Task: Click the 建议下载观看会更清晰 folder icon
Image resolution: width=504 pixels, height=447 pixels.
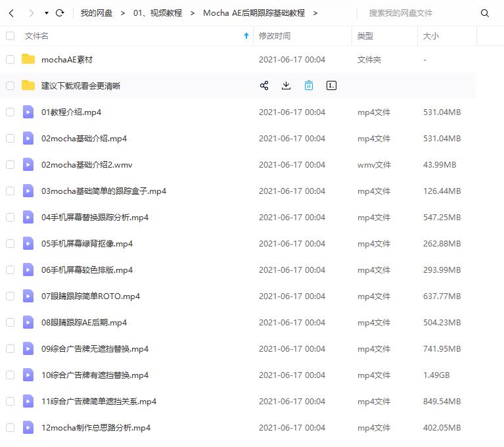Action: 28,85
